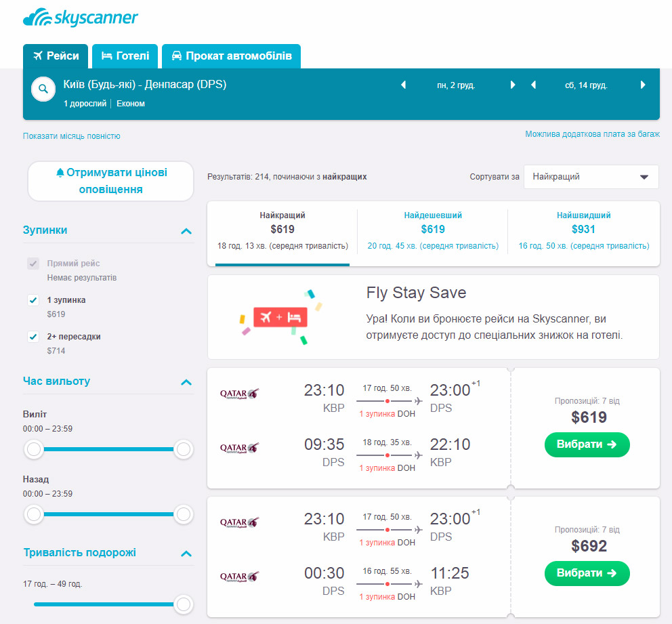Open the Fly Stay Save banner
Viewport: 672px width, 624px height.
click(x=433, y=316)
